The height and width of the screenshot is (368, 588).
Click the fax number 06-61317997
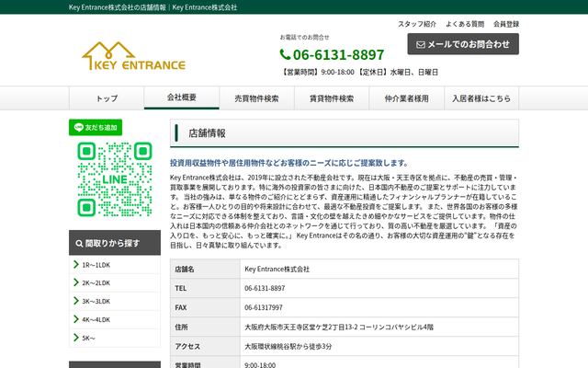coord(264,307)
